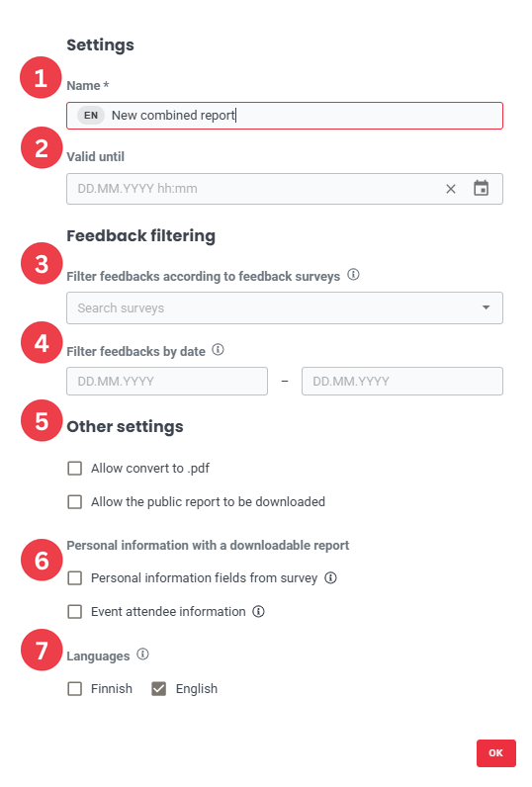Select the Finnish language checkbox
This screenshot has width=532, height=787.
click(x=75, y=688)
